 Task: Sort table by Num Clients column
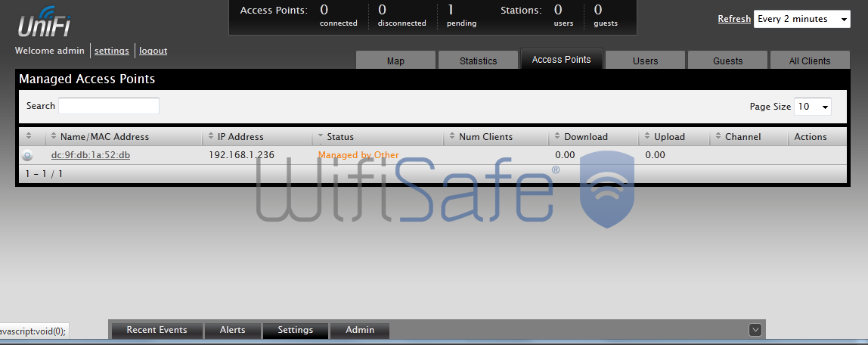485,137
